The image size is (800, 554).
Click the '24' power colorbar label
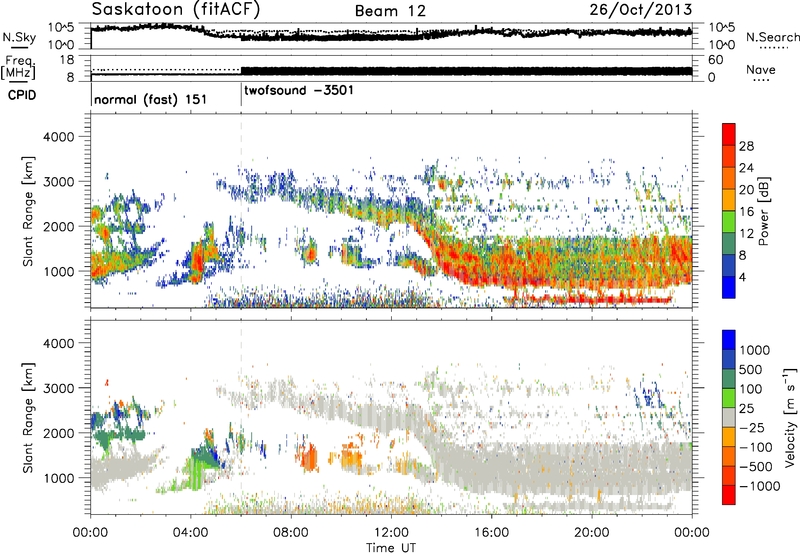[x=746, y=168]
